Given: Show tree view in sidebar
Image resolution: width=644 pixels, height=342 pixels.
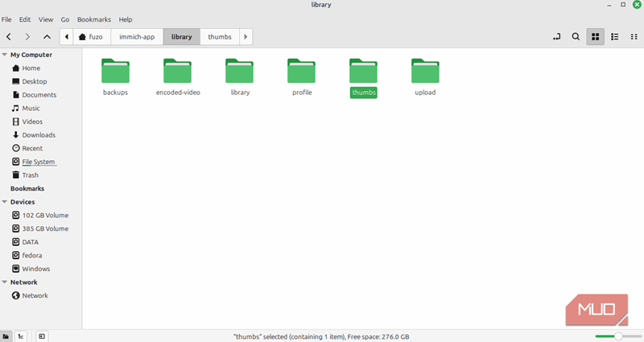Looking at the screenshot, I should [x=21, y=336].
